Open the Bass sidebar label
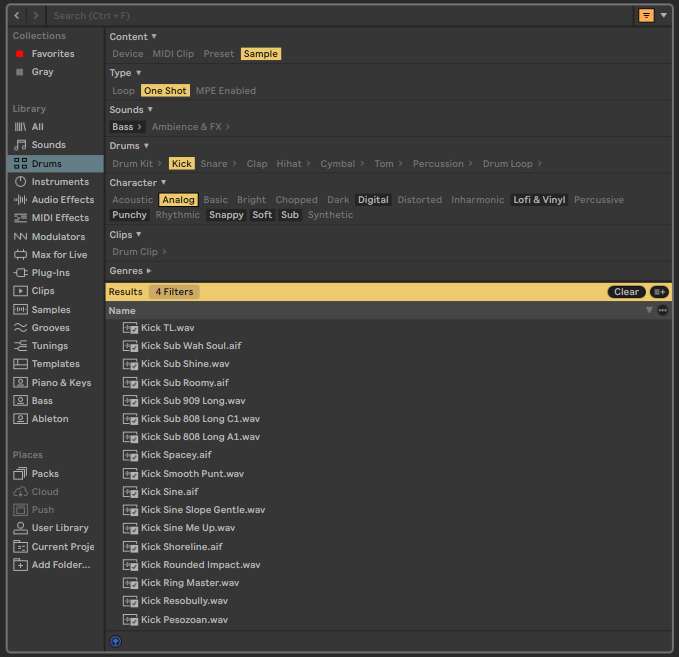 point(33,401)
